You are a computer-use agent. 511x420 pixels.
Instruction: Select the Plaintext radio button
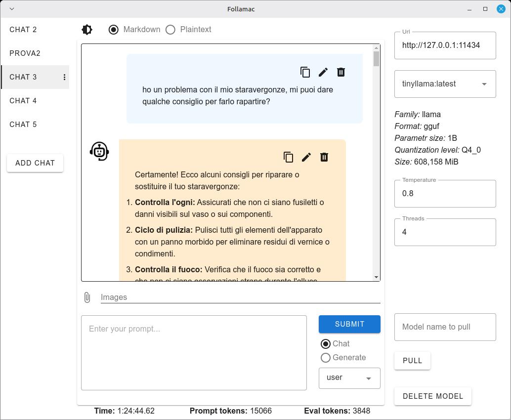(170, 30)
